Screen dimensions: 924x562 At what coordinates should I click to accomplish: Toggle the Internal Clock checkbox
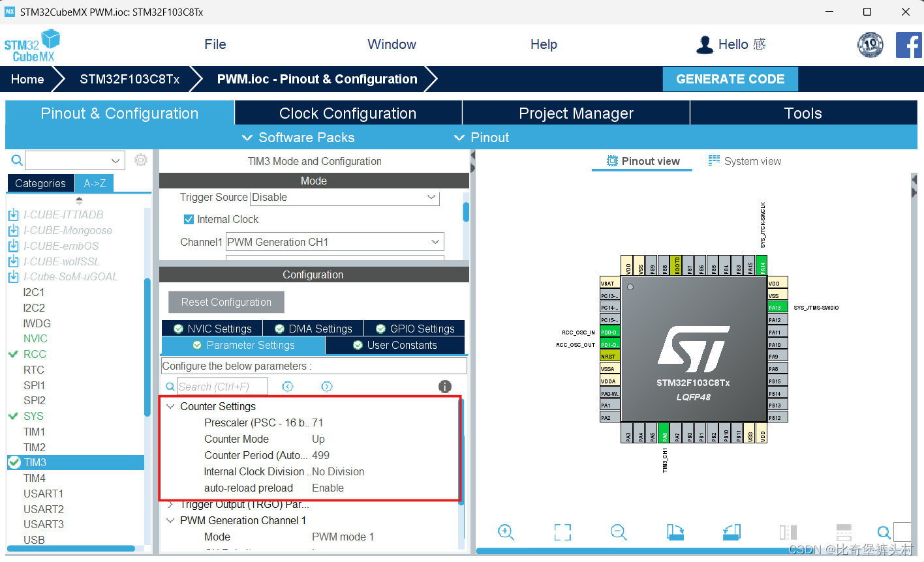click(x=189, y=219)
